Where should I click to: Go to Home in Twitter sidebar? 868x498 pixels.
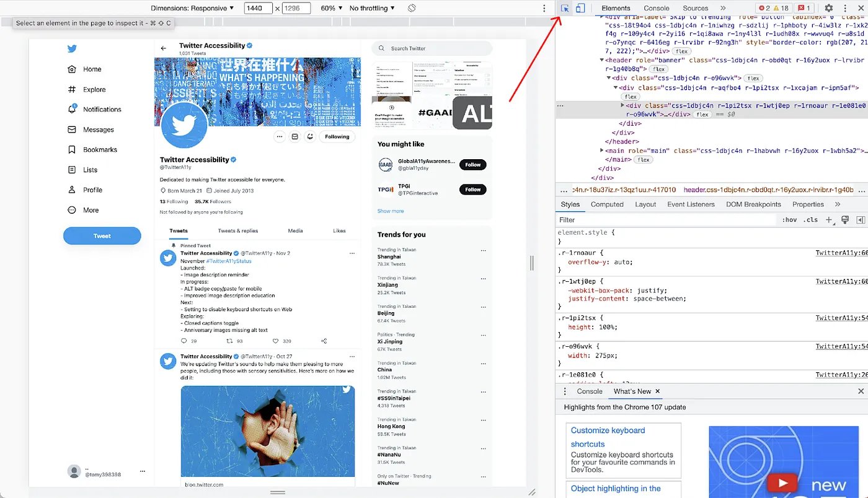point(84,69)
